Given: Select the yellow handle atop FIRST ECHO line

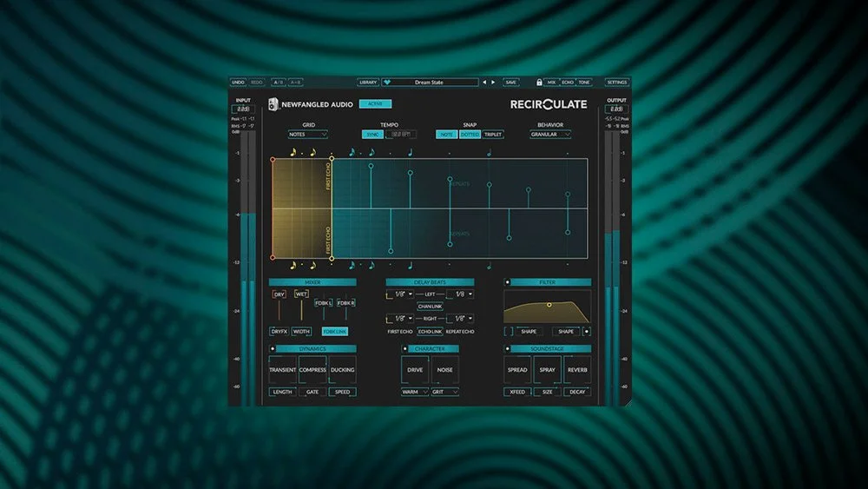Looking at the screenshot, I should click(x=332, y=159).
